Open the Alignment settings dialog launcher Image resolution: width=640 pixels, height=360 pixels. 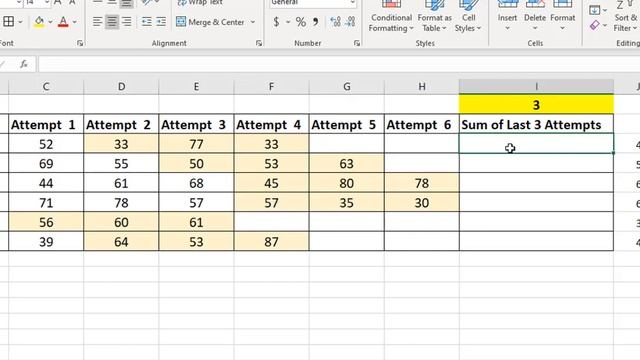pos(259,43)
